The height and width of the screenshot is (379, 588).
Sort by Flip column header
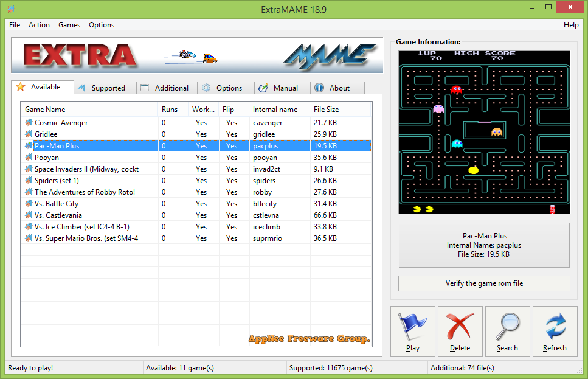(x=234, y=109)
